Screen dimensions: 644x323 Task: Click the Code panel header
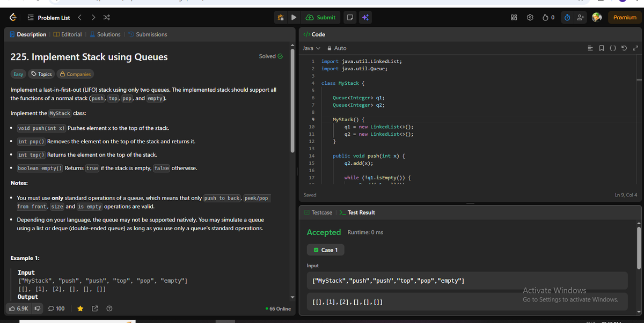click(314, 34)
